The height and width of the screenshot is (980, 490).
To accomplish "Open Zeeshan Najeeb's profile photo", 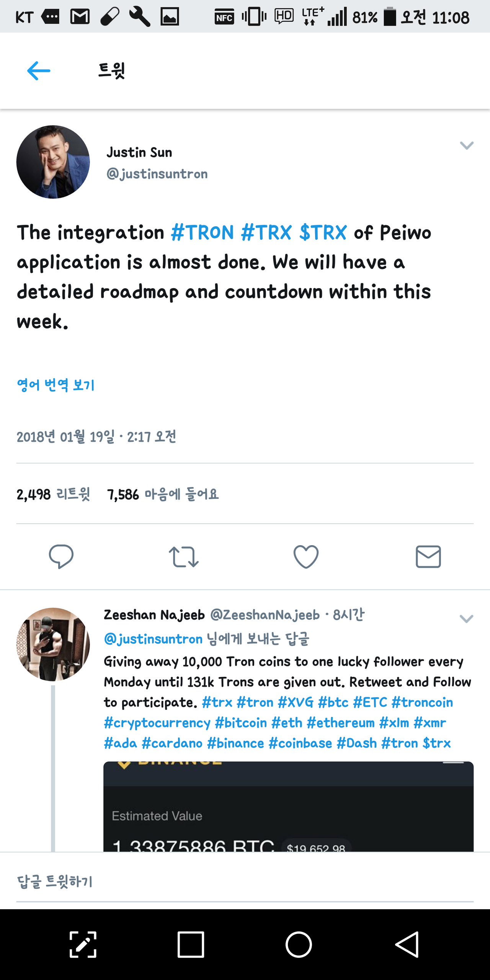I will coord(53,644).
